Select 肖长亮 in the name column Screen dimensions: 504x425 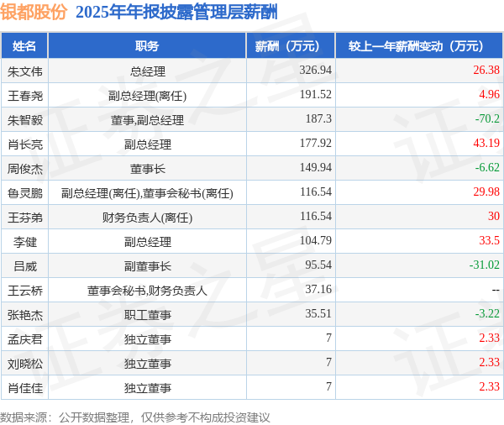(x=25, y=144)
